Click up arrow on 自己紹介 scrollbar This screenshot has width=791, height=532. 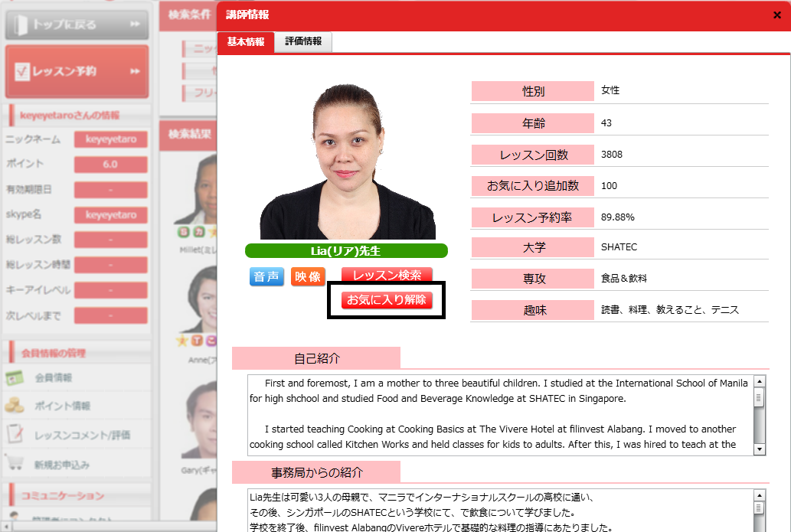click(759, 380)
